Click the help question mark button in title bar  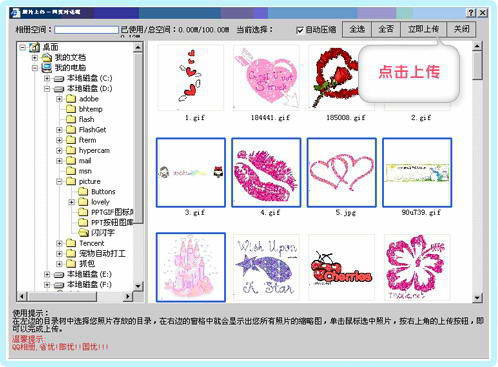(x=470, y=13)
